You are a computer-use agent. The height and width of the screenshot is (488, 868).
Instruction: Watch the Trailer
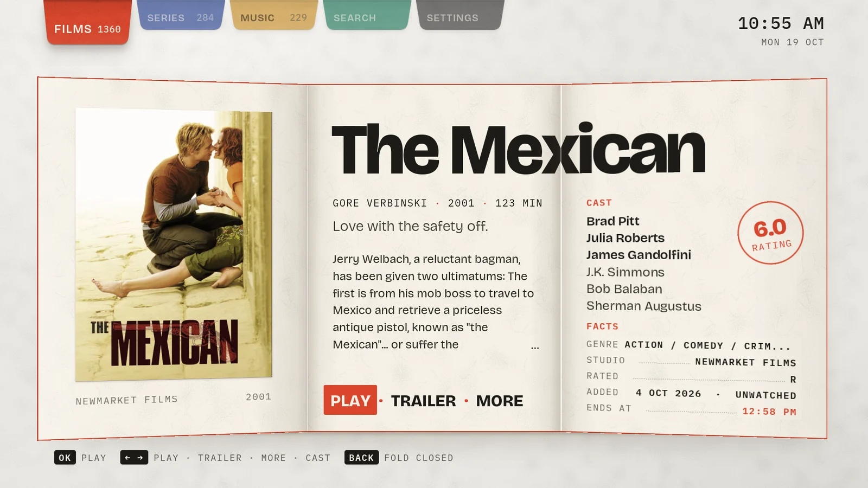tap(424, 401)
